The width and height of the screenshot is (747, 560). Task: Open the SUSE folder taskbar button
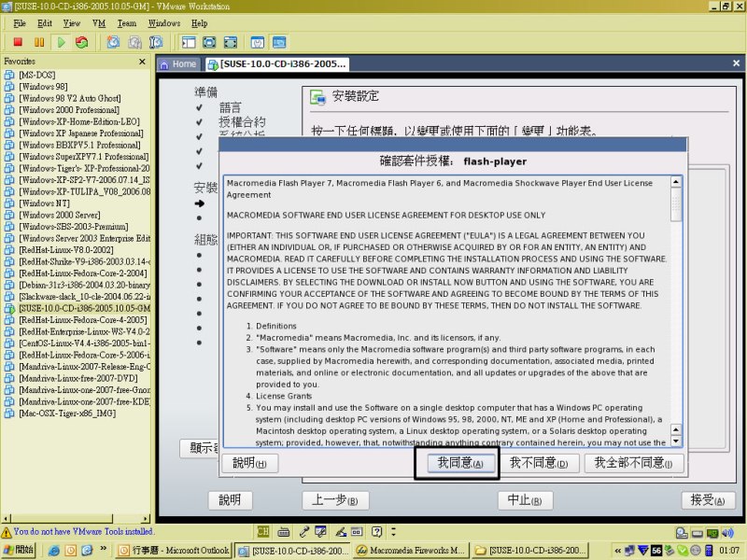point(530,551)
